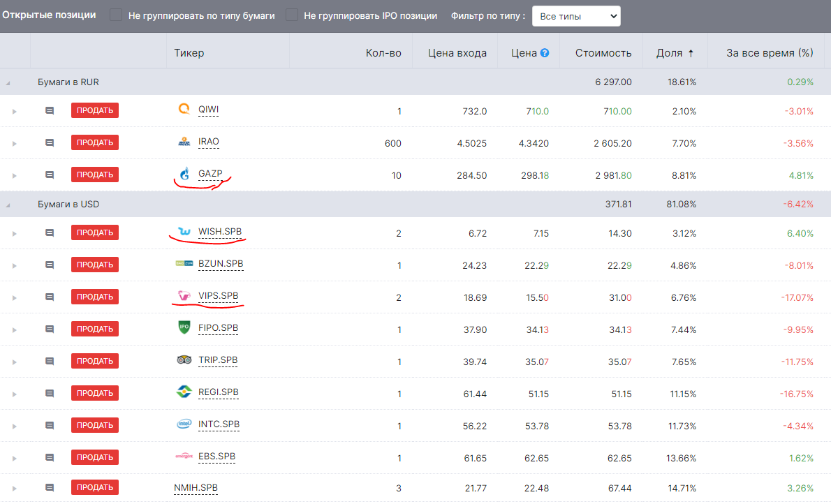Open the comment icon for EBS.SPB

pyautogui.click(x=50, y=457)
